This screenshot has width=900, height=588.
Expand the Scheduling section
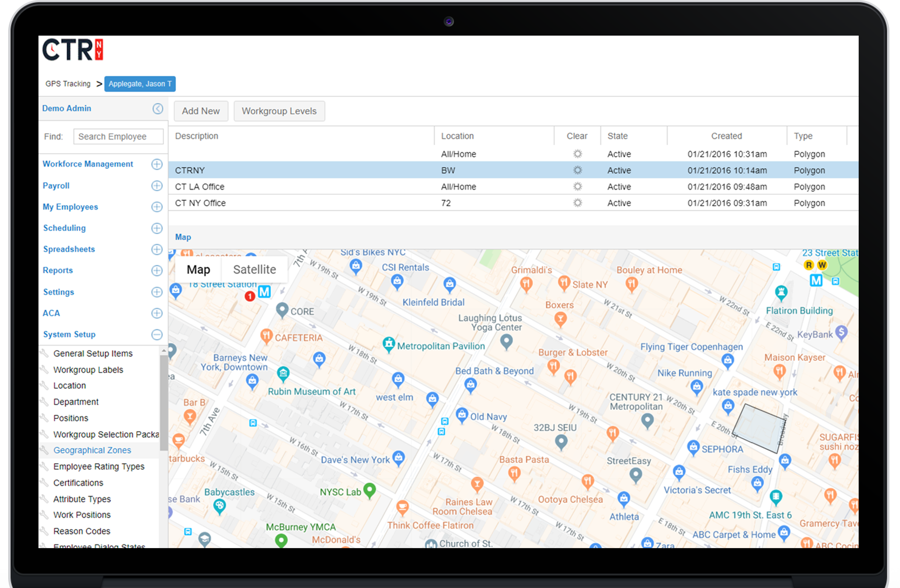point(157,228)
